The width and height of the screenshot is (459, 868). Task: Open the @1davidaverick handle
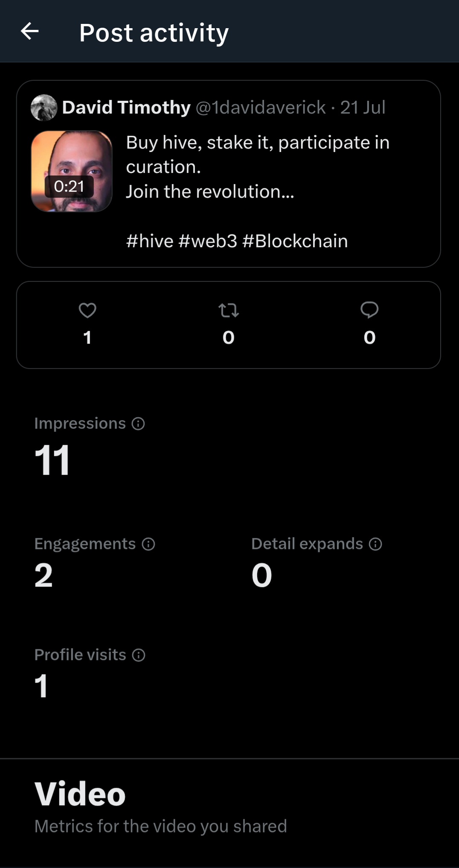tap(261, 108)
